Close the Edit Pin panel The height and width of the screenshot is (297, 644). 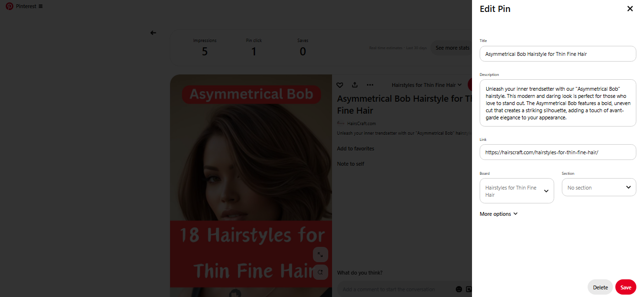click(x=630, y=9)
